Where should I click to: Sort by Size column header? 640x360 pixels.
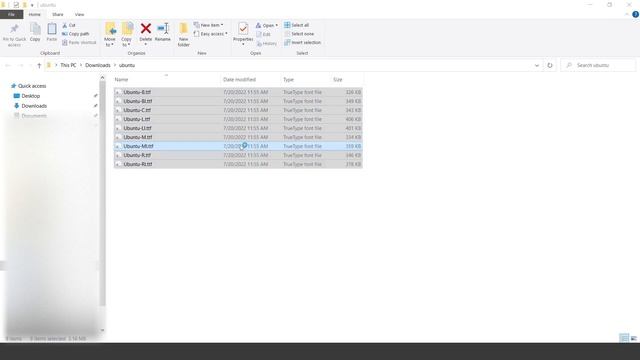(x=346, y=80)
